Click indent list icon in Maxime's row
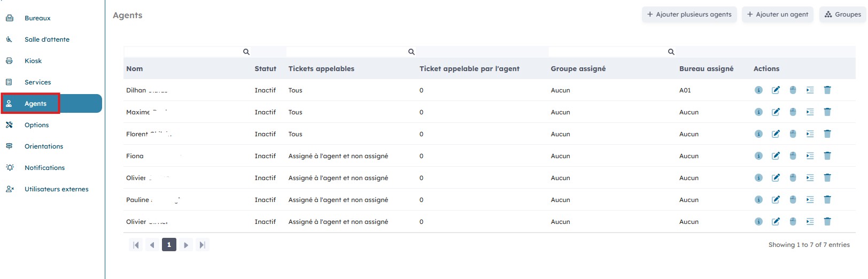This screenshot has width=868, height=279. tap(810, 112)
